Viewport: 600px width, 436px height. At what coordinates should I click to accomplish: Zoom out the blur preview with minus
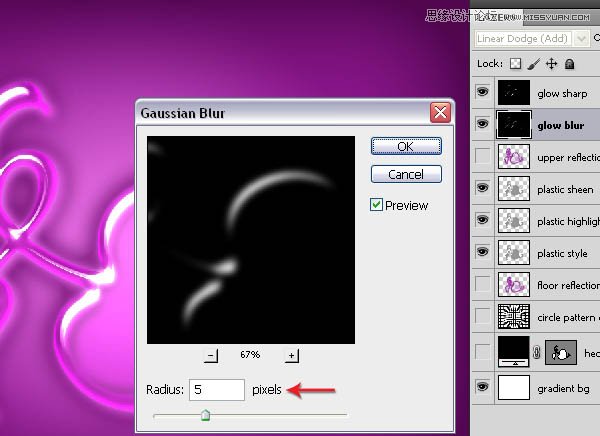(x=211, y=355)
